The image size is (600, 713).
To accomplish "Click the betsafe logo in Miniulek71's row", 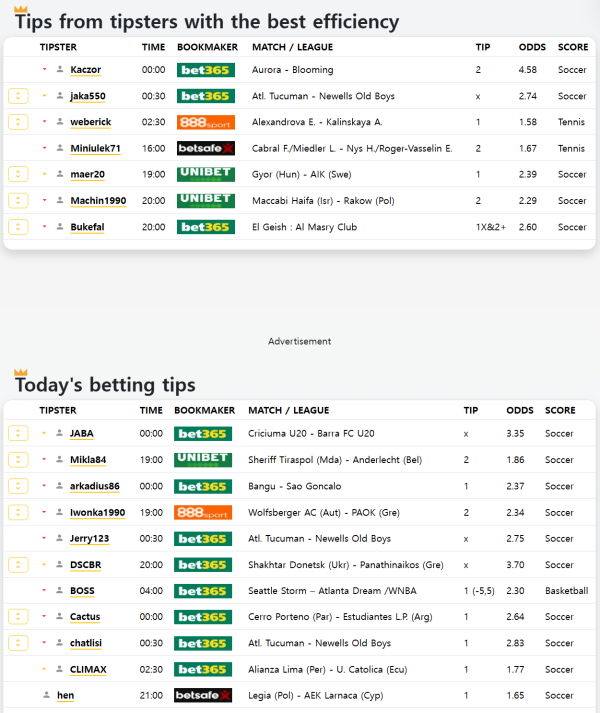I will point(205,148).
